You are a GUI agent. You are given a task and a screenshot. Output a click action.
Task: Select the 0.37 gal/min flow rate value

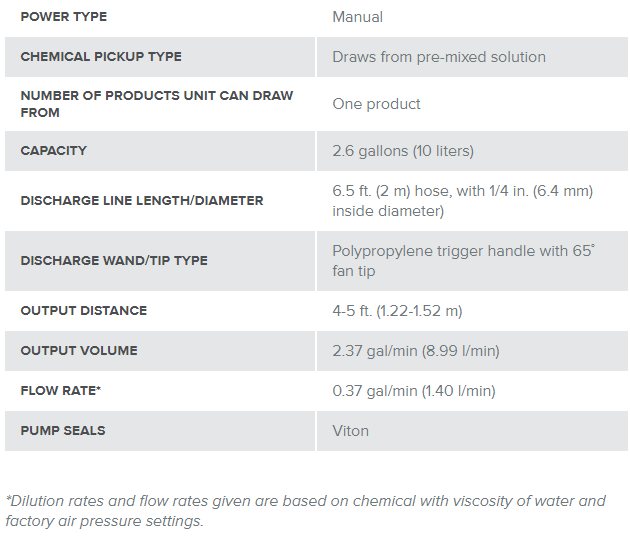click(414, 391)
